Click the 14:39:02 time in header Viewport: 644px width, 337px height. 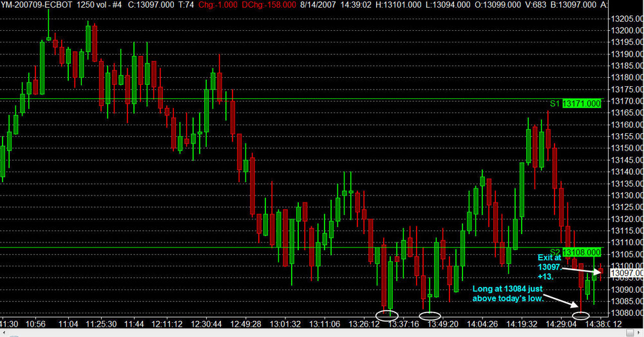tap(355, 5)
